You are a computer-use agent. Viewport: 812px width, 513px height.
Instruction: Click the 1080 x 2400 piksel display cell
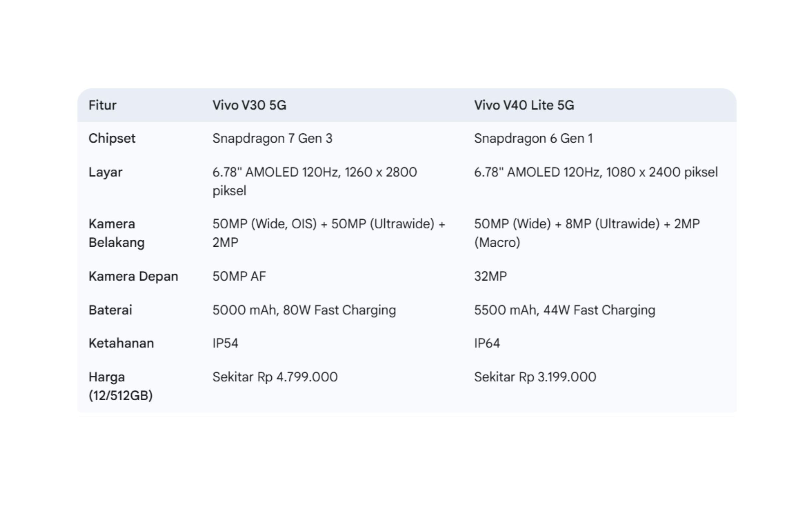pos(596,172)
